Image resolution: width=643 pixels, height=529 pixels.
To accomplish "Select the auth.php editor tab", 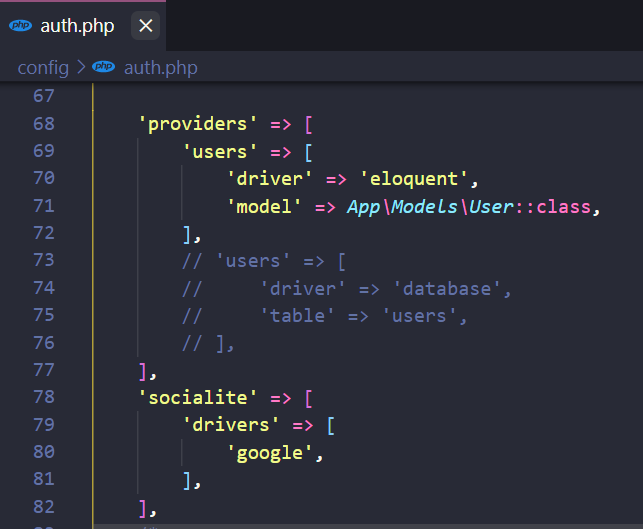I will [77, 26].
